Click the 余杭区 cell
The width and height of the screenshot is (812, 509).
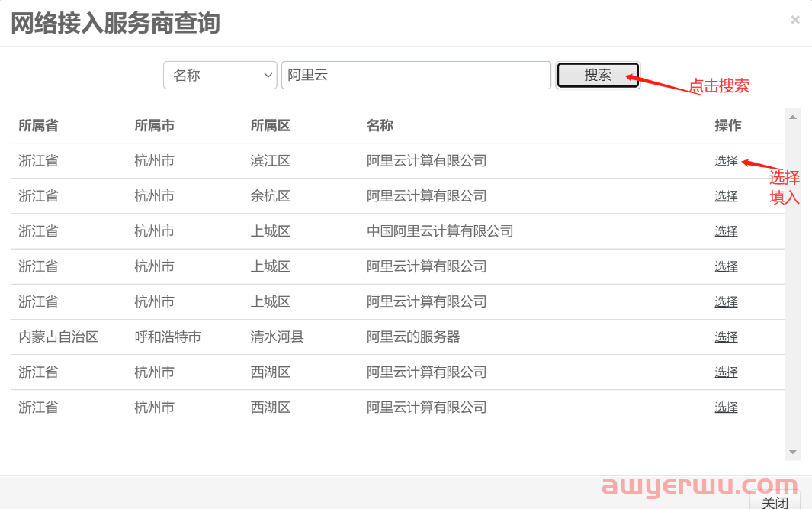pyautogui.click(x=271, y=196)
